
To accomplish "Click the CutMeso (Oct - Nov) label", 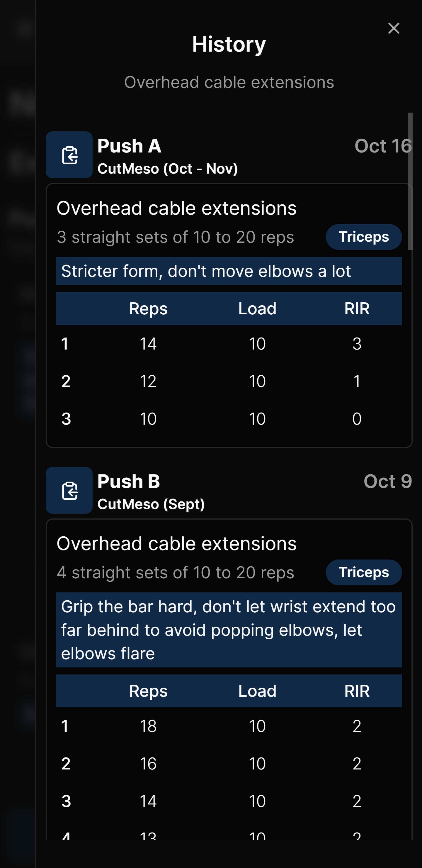I will [167, 169].
